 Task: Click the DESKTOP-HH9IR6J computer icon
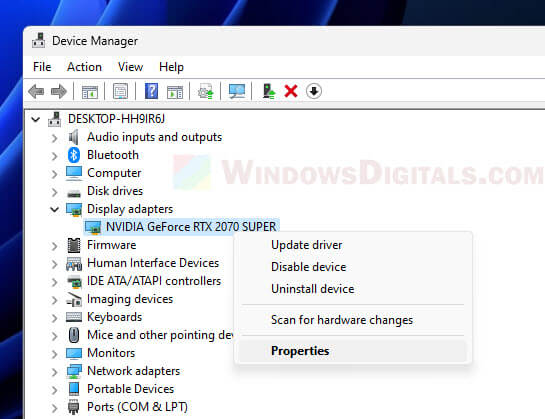pos(55,119)
